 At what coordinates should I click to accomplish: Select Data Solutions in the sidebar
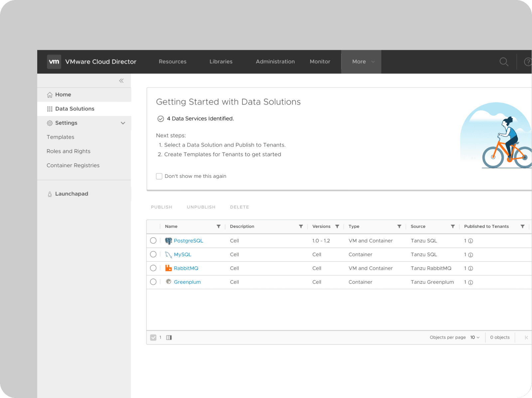point(84,109)
